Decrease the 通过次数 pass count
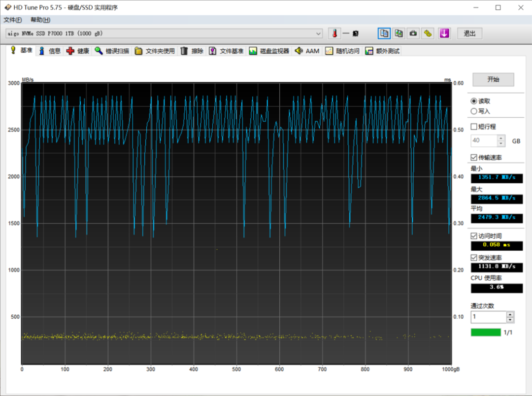The width and height of the screenshot is (532, 396). coord(510,320)
